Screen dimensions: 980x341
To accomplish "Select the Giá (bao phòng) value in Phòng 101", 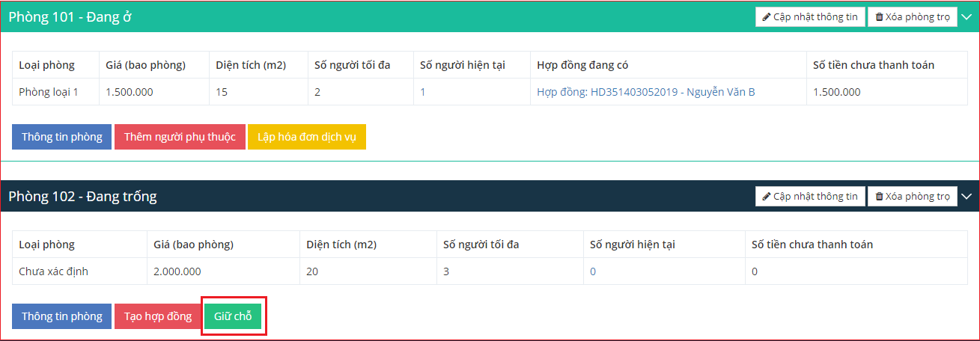I will [130, 92].
